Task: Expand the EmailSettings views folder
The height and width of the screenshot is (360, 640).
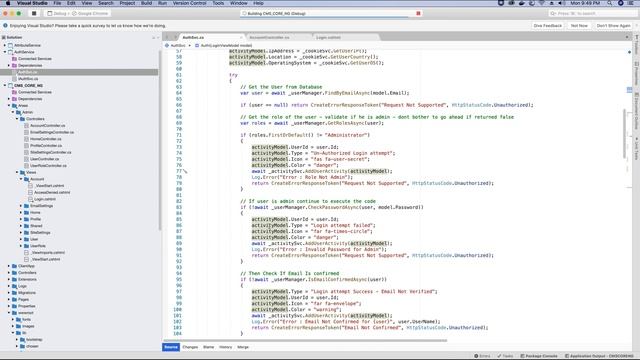Action: pyautogui.click(x=21, y=206)
